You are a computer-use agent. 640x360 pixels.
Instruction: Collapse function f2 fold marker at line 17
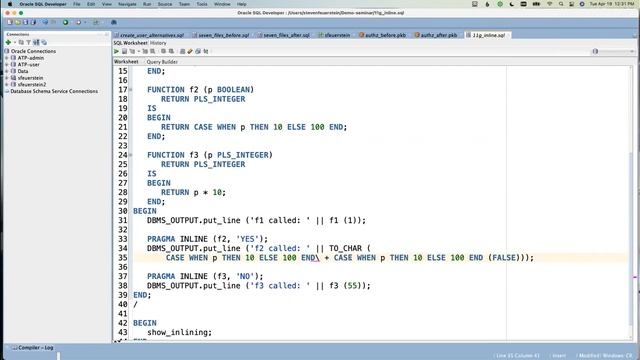coord(131,89)
